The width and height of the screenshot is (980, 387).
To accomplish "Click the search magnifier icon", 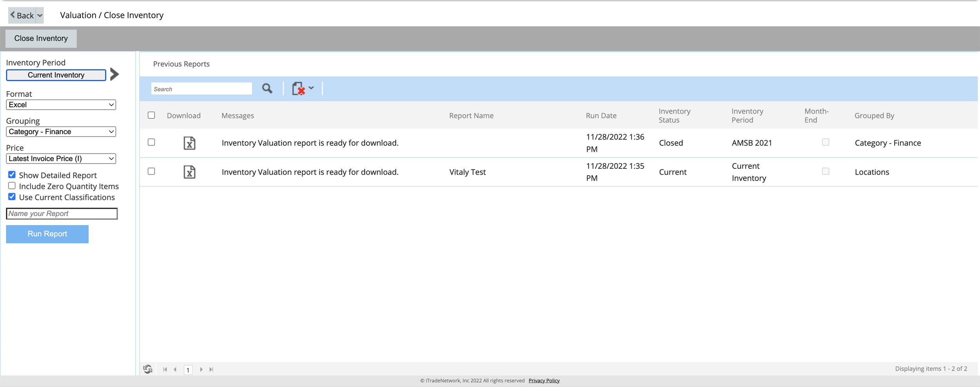I will 267,89.
